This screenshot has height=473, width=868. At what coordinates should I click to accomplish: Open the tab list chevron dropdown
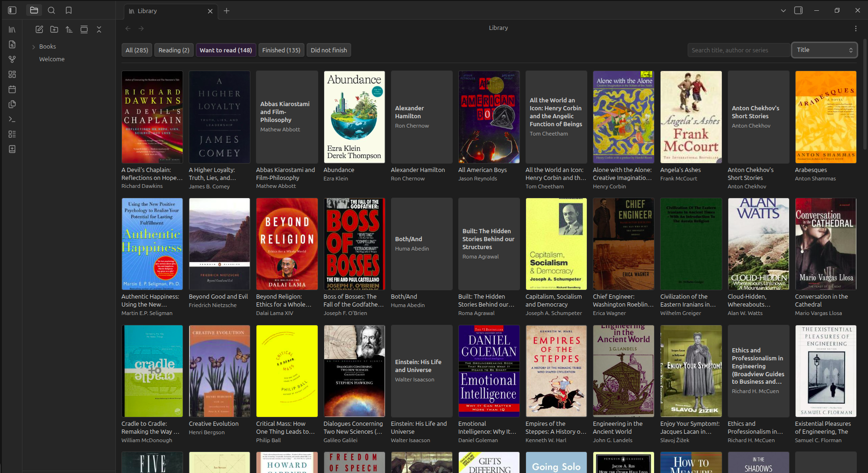click(x=783, y=10)
